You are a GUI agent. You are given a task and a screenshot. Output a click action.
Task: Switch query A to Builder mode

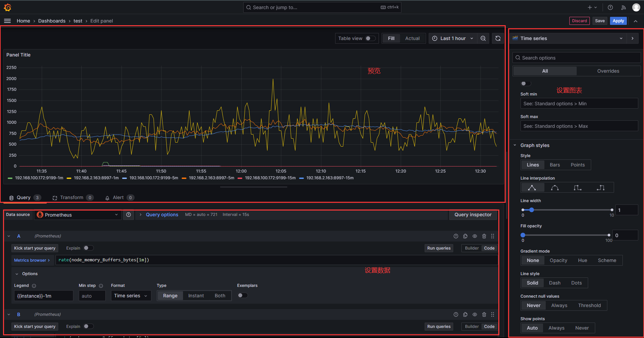click(472, 248)
